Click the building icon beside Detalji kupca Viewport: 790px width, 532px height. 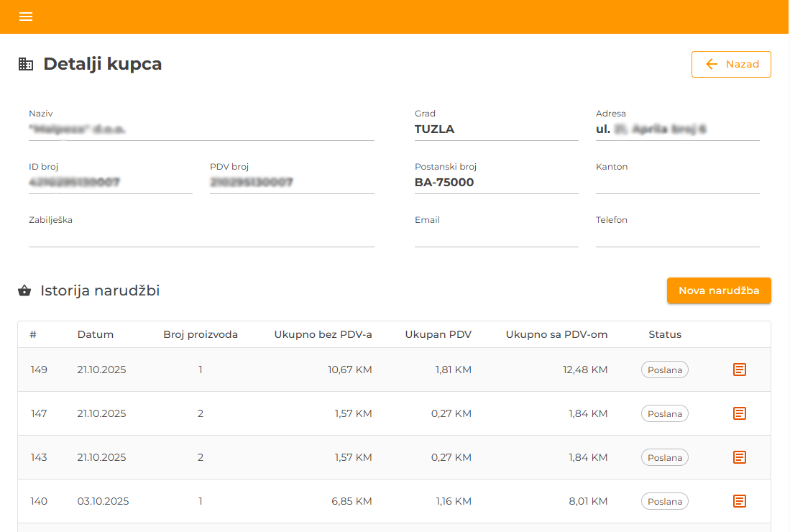(x=26, y=64)
